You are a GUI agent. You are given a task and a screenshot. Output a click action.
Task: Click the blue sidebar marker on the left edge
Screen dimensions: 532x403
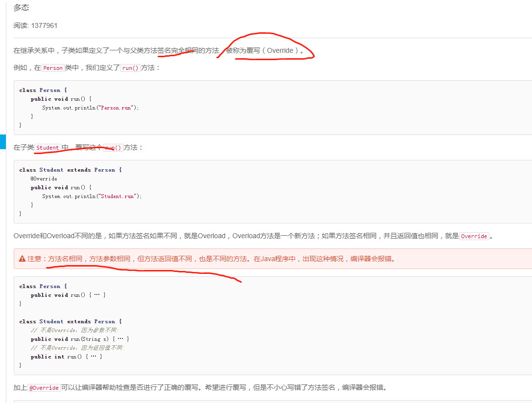[3, 142]
